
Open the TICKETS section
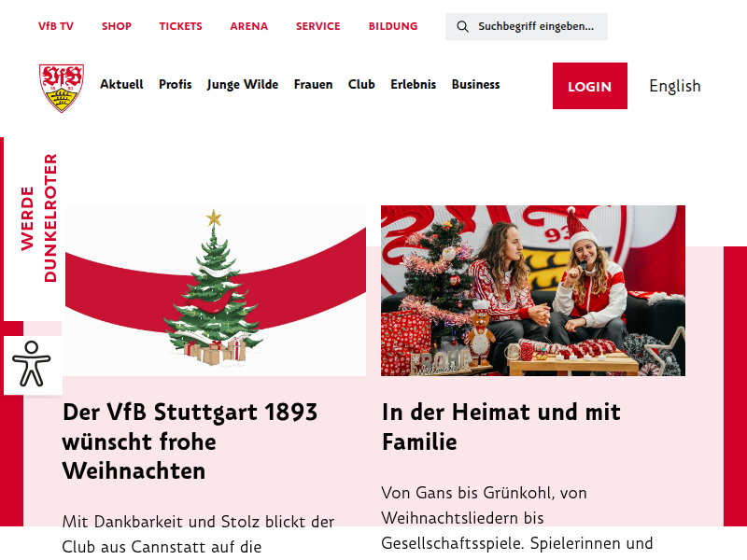tap(180, 26)
